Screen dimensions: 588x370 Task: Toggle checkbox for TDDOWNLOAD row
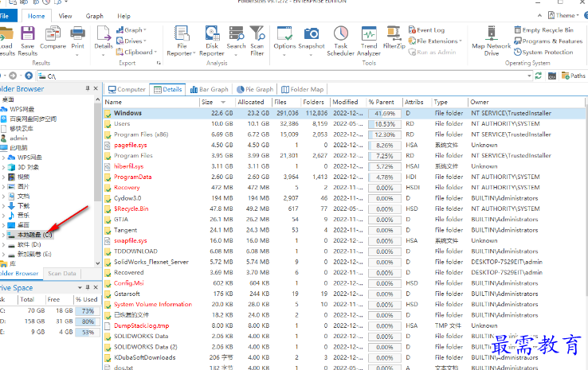(108, 251)
